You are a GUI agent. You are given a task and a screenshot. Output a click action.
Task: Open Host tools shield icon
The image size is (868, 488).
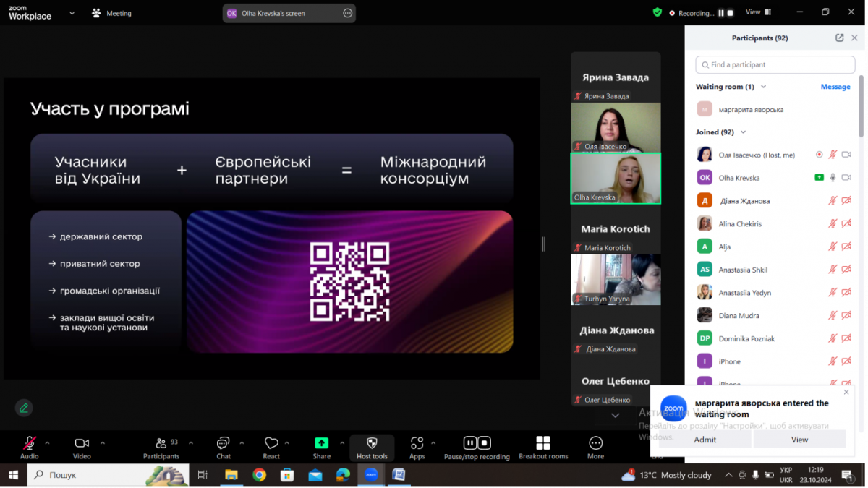click(372, 443)
